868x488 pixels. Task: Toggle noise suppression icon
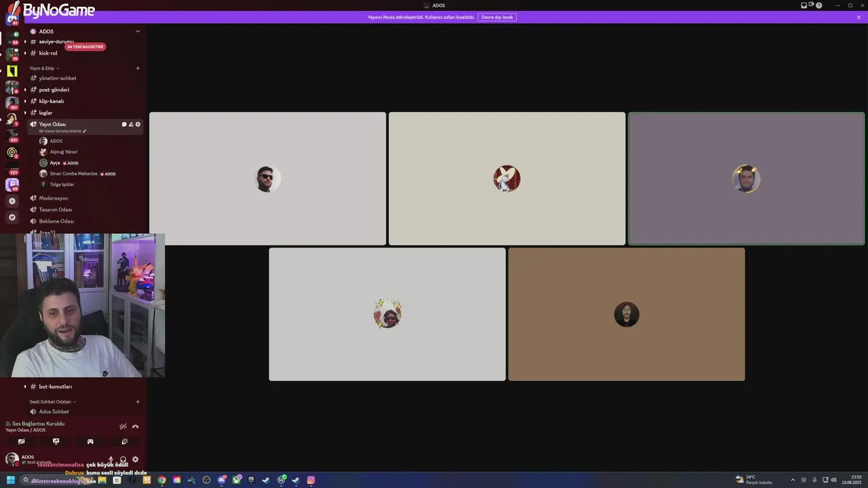pyautogui.click(x=123, y=426)
